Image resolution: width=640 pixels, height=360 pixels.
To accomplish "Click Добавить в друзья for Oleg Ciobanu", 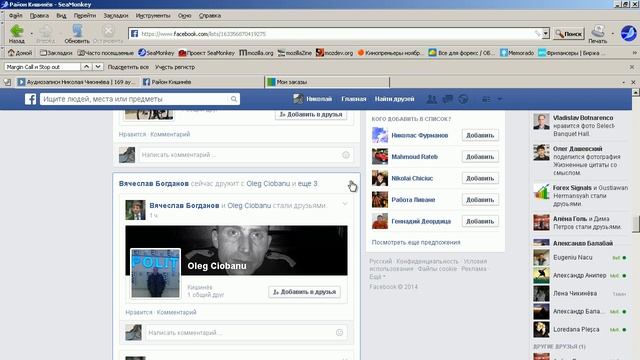I will 304,292.
